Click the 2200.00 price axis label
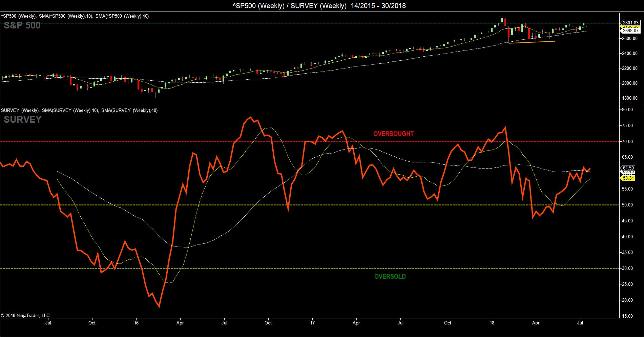This screenshot has width=644, height=337. (630, 68)
